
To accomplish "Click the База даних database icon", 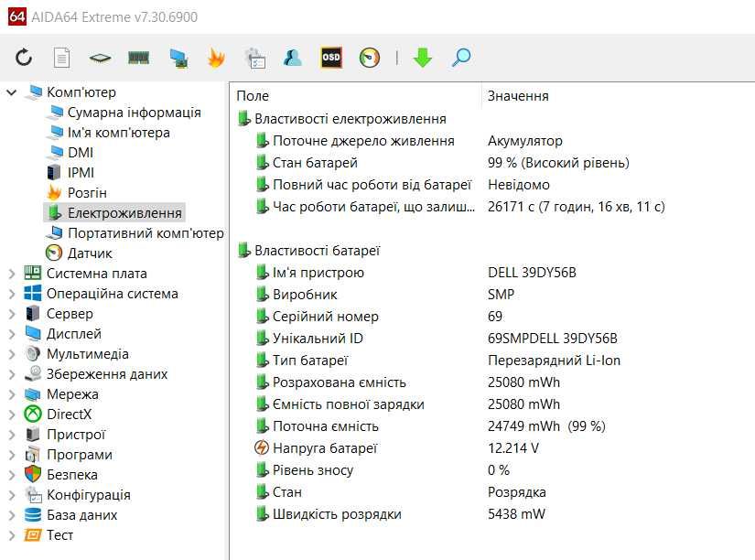I will point(33,515).
